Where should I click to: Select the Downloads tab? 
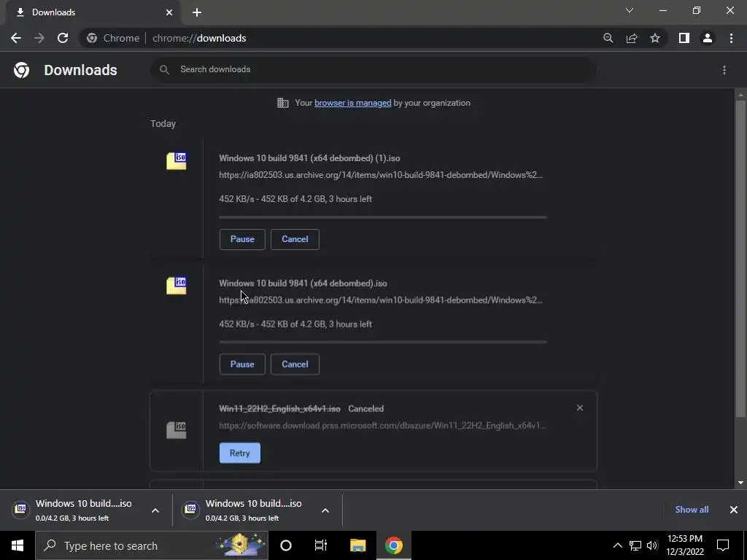(93, 13)
